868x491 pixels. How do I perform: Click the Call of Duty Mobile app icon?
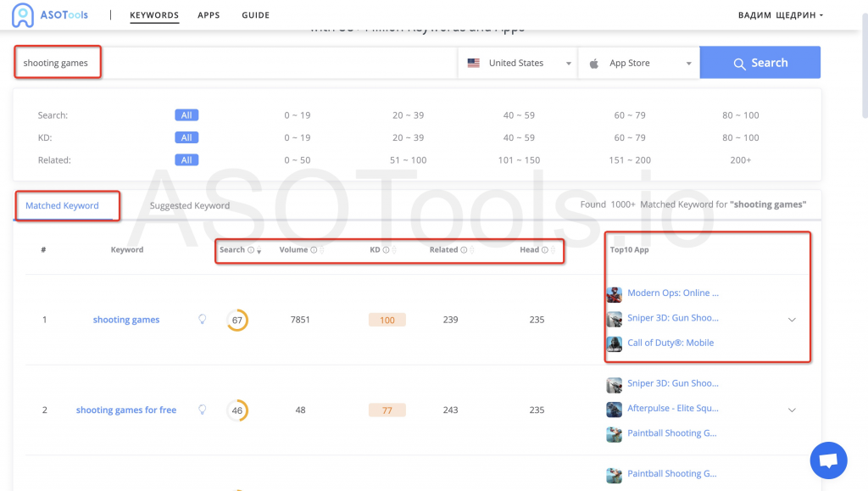click(x=615, y=343)
